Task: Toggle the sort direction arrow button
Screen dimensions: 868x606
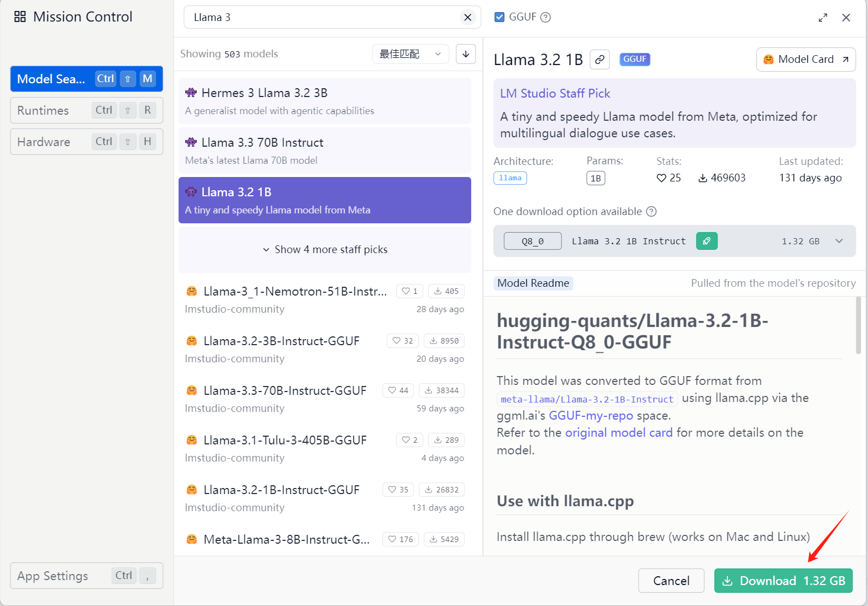Action: click(x=466, y=54)
